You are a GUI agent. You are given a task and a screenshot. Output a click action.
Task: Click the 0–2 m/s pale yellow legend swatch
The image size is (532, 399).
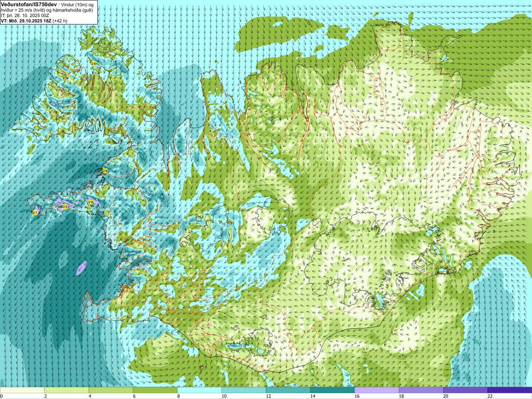22,390
